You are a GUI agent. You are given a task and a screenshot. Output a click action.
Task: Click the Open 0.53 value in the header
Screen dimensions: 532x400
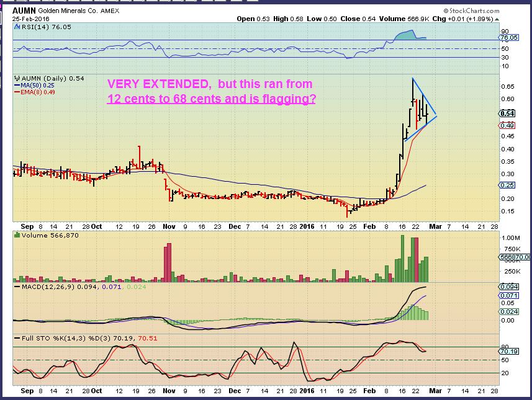pos(253,19)
